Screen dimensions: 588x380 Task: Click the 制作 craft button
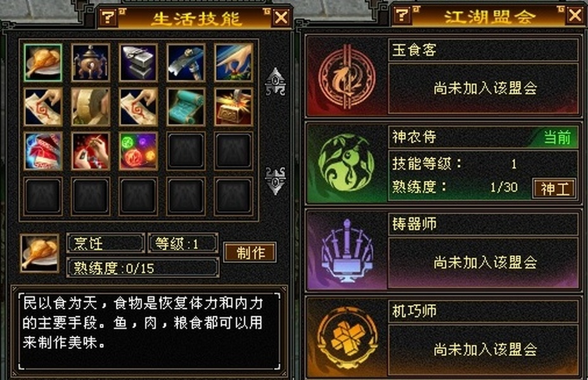[250, 252]
